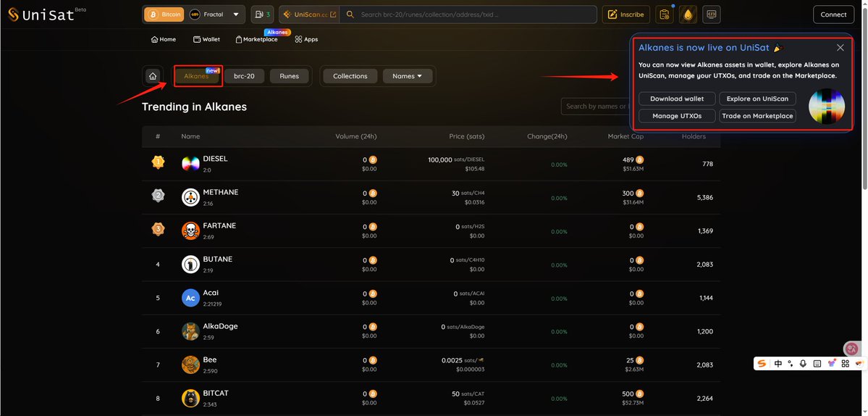
Task: Open the developer code icon in the header
Action: pyautogui.click(x=712, y=14)
